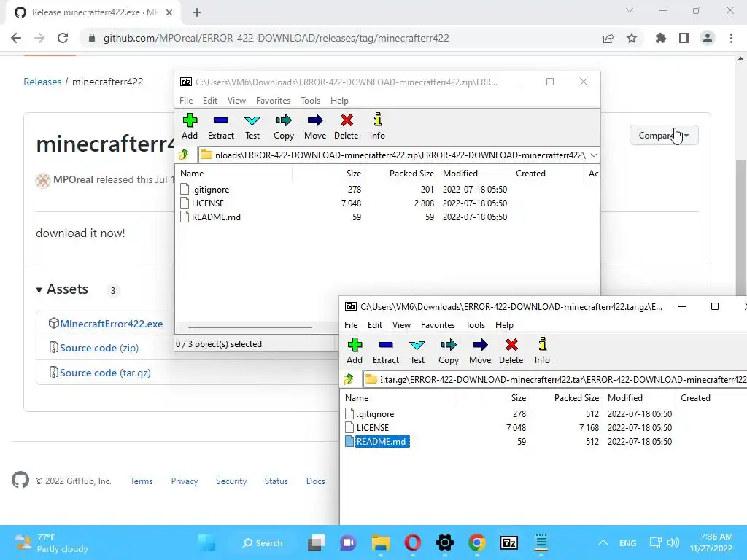Open Chrome three-dot menu
Image resolution: width=747 pixels, height=560 pixels.
731,38
